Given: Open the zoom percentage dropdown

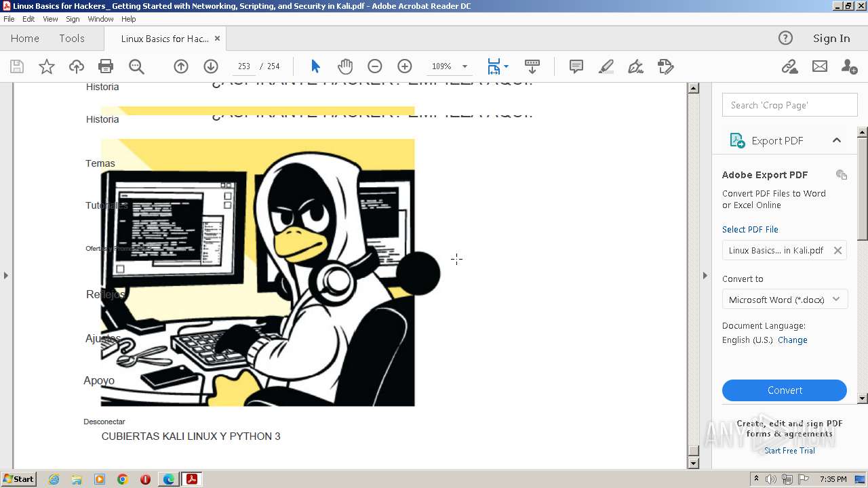Looking at the screenshot, I should (465, 66).
